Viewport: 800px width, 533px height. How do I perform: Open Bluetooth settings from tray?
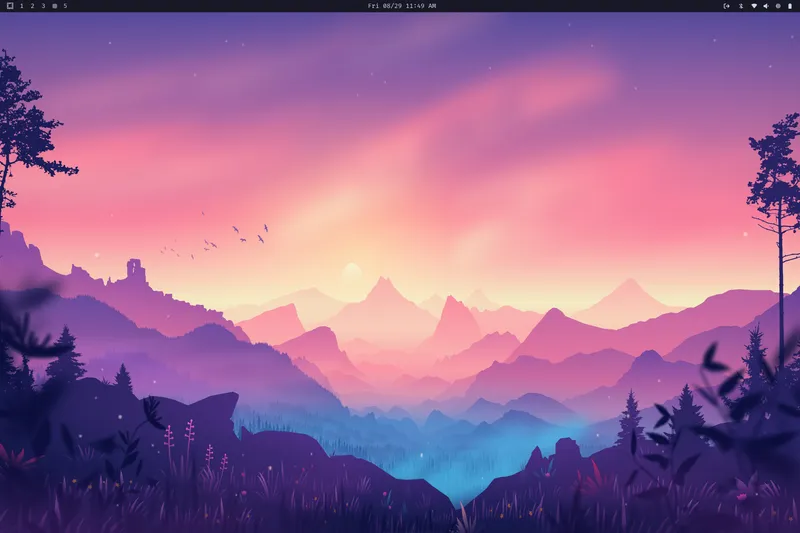(741, 6)
